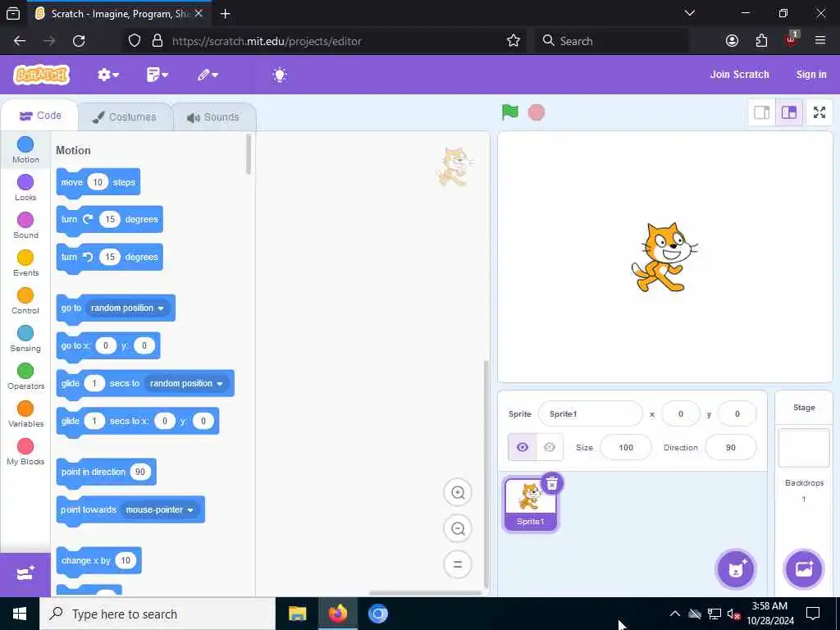The image size is (840, 630).
Task: Click Sign in link
Action: [811, 75]
